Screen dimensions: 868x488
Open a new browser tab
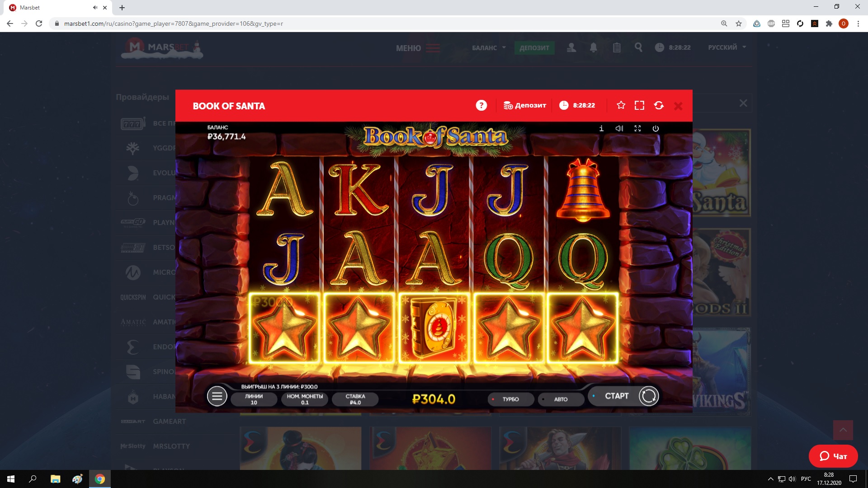point(122,8)
